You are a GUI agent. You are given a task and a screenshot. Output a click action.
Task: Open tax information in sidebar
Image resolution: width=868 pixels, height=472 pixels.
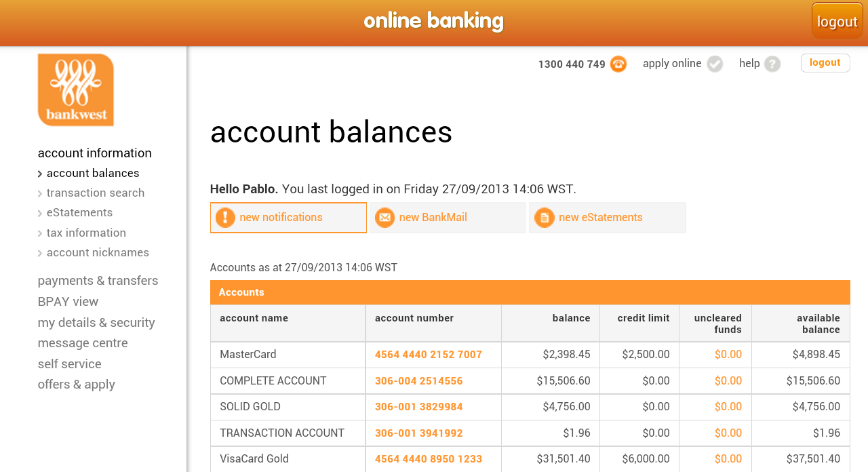(86, 233)
